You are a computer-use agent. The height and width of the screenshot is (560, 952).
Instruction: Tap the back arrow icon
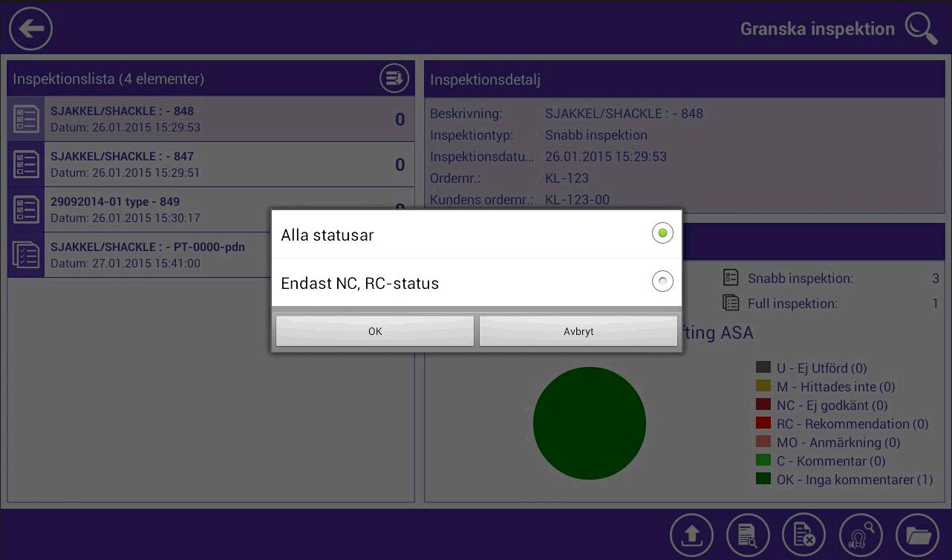tap(30, 29)
